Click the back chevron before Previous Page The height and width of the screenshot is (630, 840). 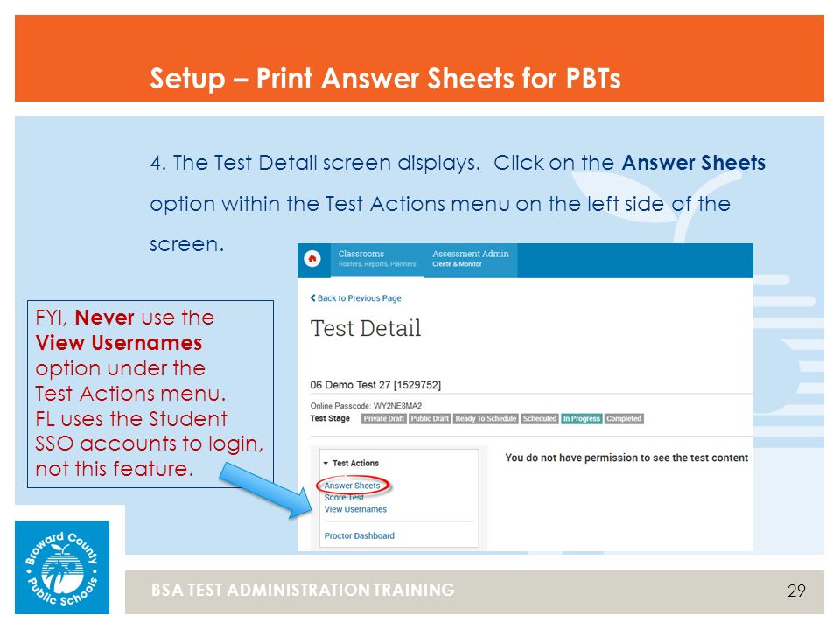313,297
